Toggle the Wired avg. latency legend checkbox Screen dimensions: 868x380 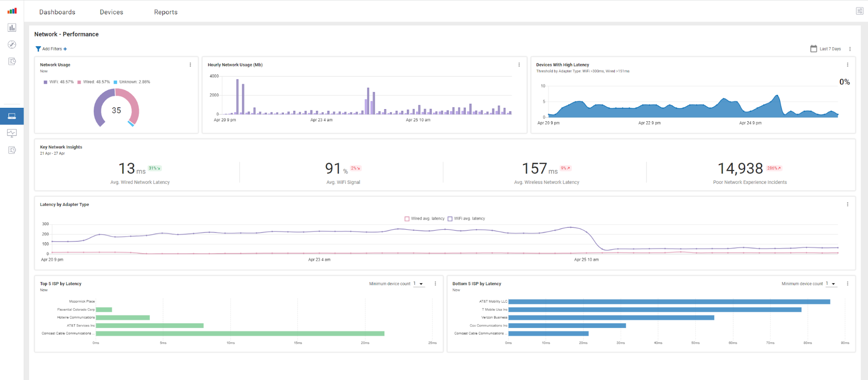tap(407, 219)
